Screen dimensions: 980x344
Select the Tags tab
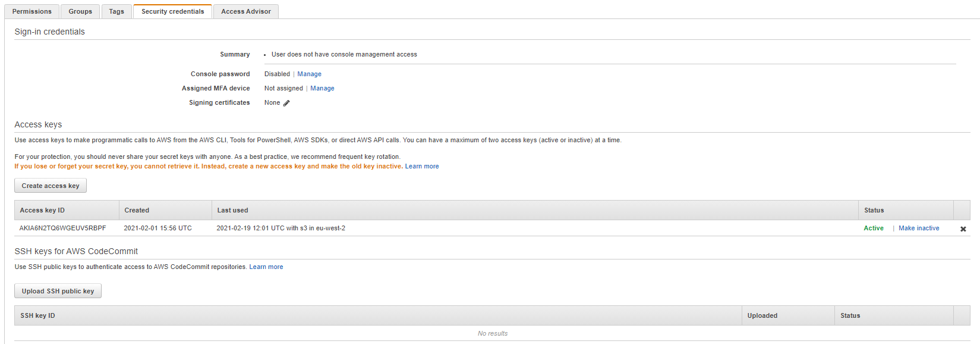tap(116, 11)
